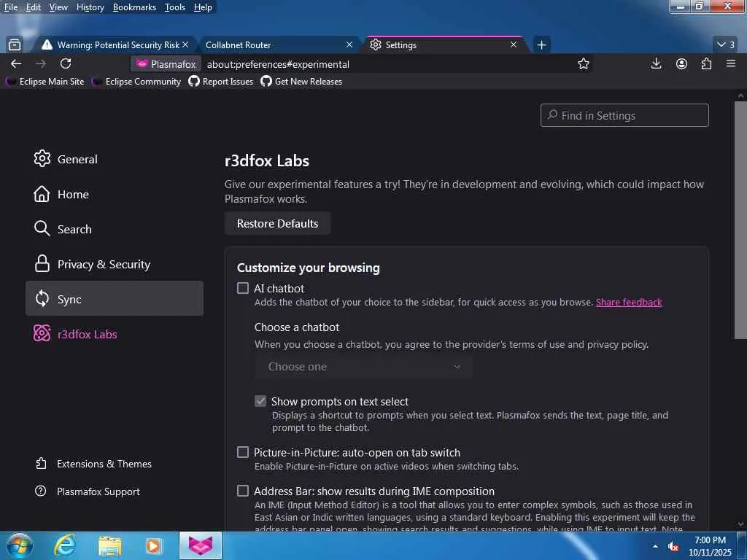The height and width of the screenshot is (560, 747).
Task: Open the Eclipse Community bookmark
Action: point(136,82)
